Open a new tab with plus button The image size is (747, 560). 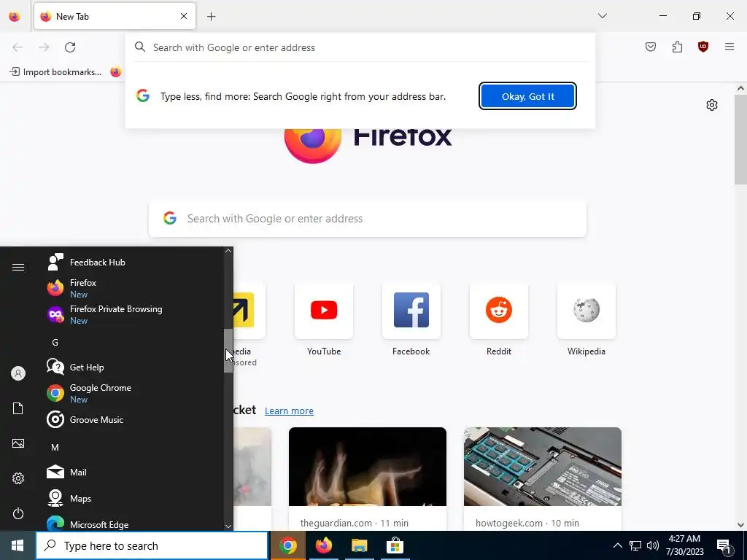(212, 17)
